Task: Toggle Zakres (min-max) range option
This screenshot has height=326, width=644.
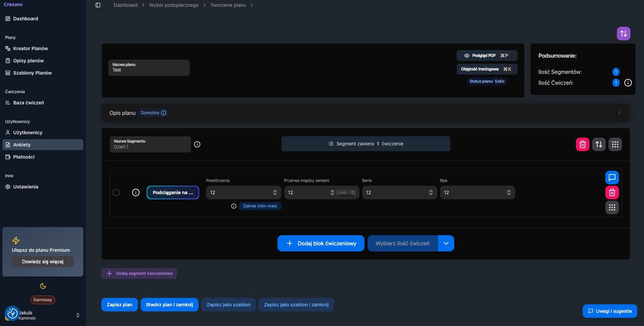Action: pyautogui.click(x=260, y=206)
